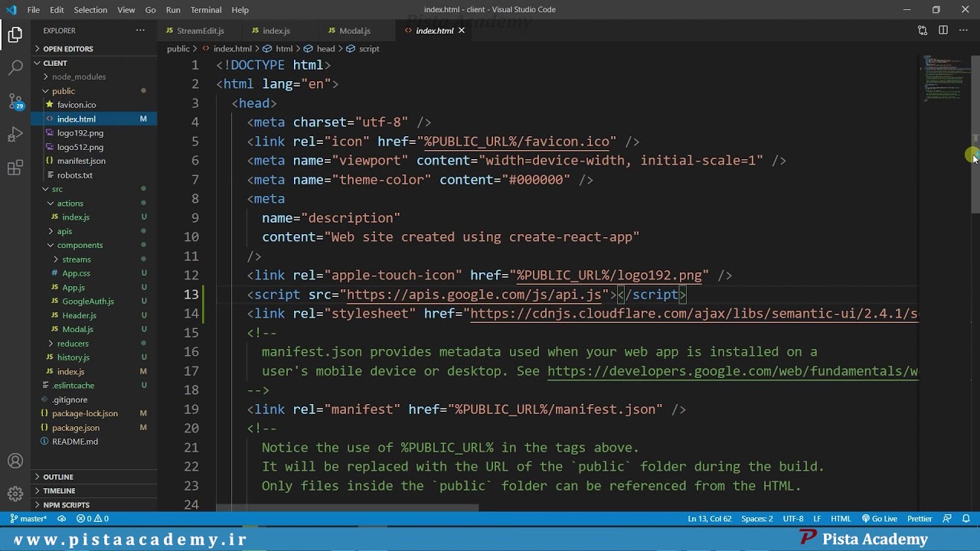Close the index.html editor tab

462,31
